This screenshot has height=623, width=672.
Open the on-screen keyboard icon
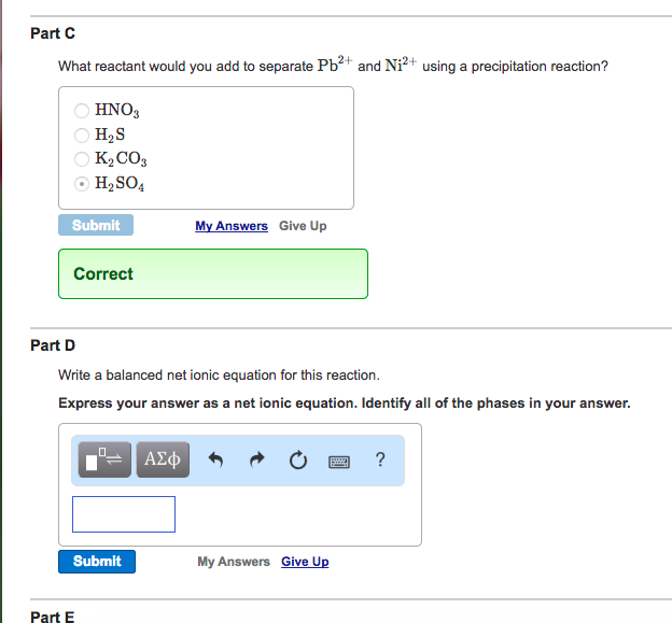tap(340, 461)
